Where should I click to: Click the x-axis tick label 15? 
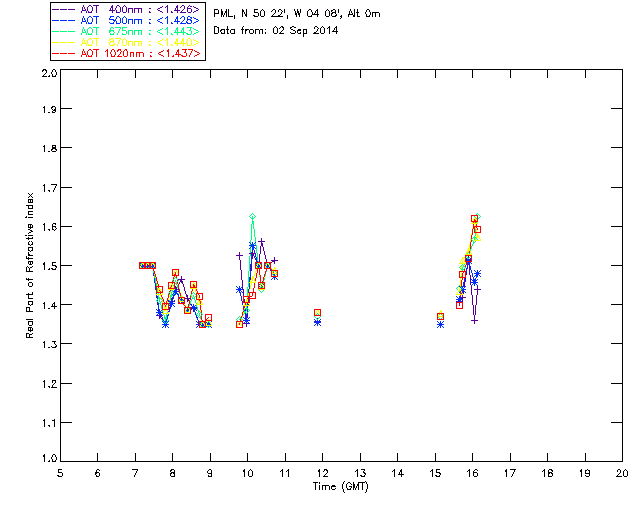[x=435, y=473]
